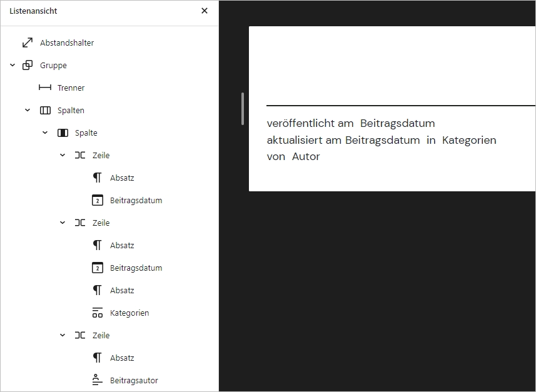Viewport: 536px width, 392px height.
Task: Click the 'veröffentlicht am' text in the editor canvas
Action: point(308,123)
